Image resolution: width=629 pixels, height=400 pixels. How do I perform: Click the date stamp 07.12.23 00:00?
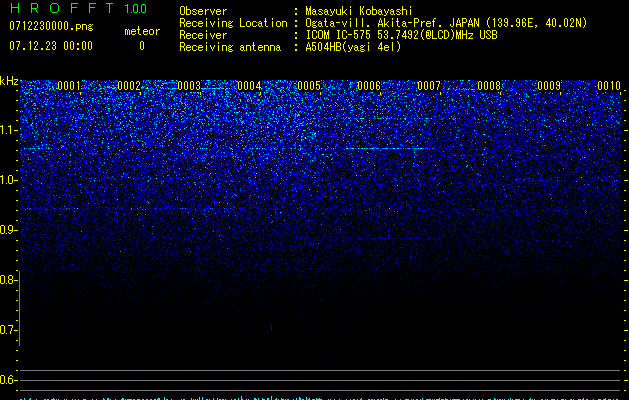pyautogui.click(x=51, y=46)
